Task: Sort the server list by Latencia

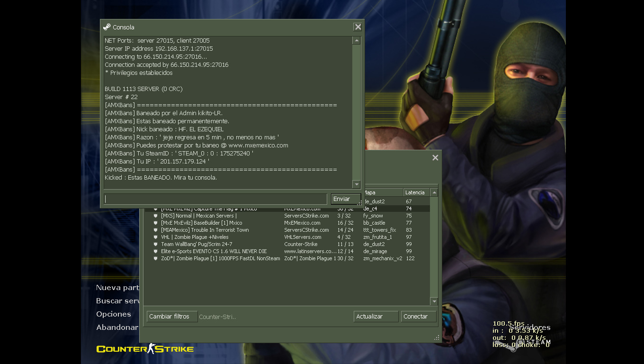Action: [416, 192]
